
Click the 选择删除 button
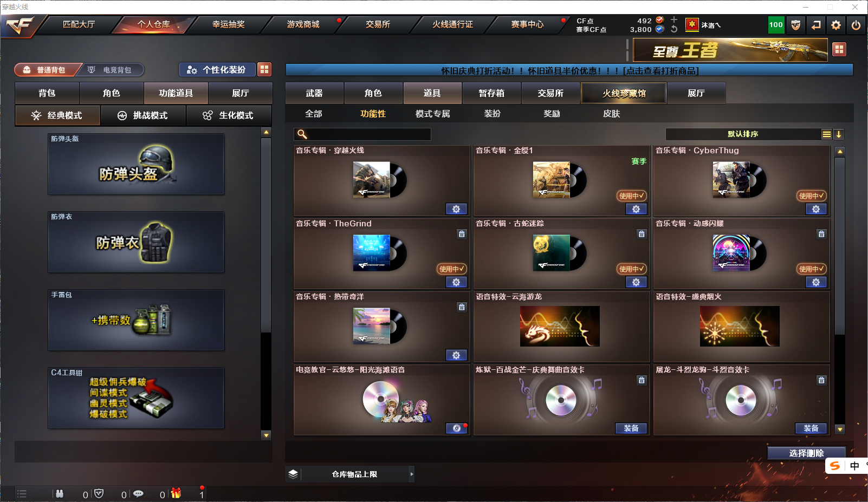point(807,453)
